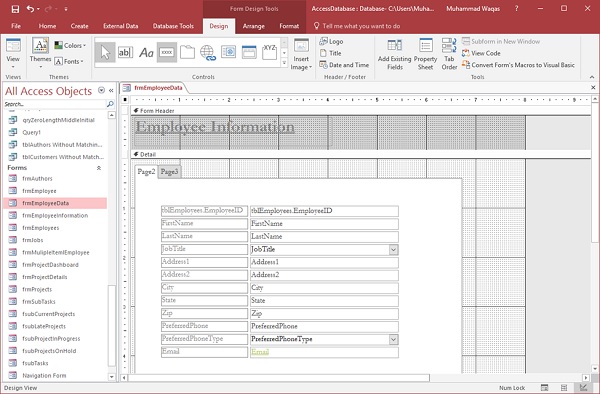Screen dimensions: 600x394
Task: Select the Page3 tab on form
Action: [x=169, y=172]
